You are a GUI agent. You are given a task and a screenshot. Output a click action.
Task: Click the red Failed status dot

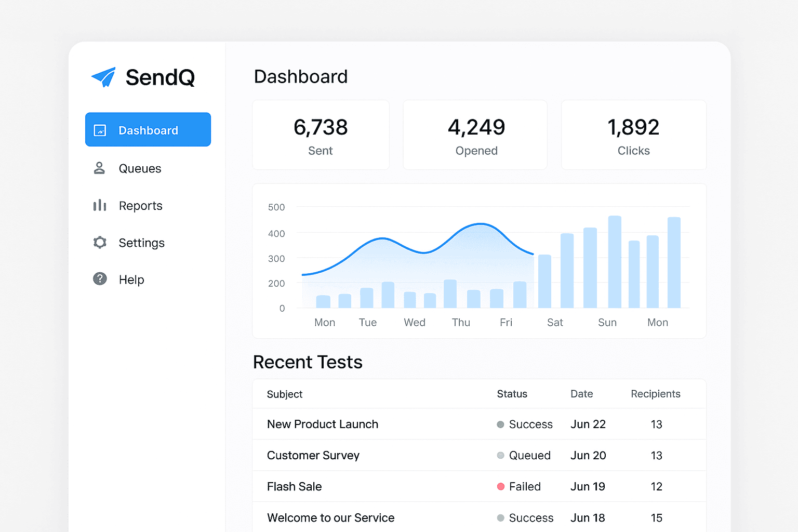point(501,487)
